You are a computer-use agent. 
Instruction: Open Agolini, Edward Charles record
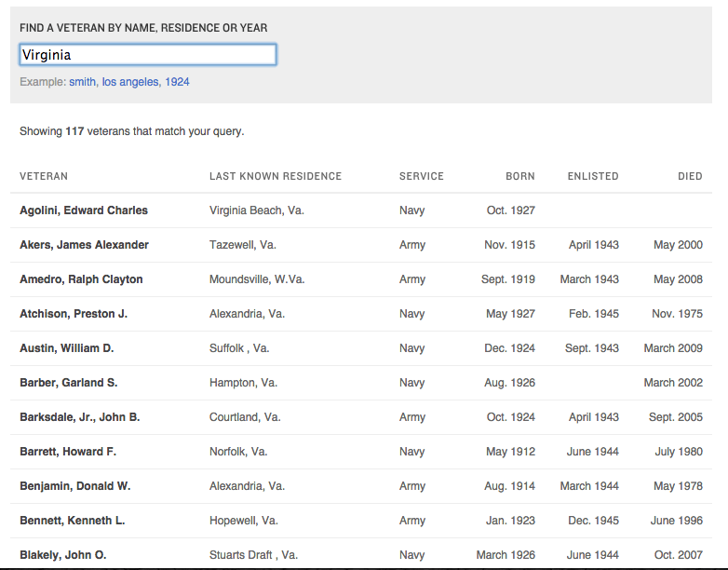point(84,210)
